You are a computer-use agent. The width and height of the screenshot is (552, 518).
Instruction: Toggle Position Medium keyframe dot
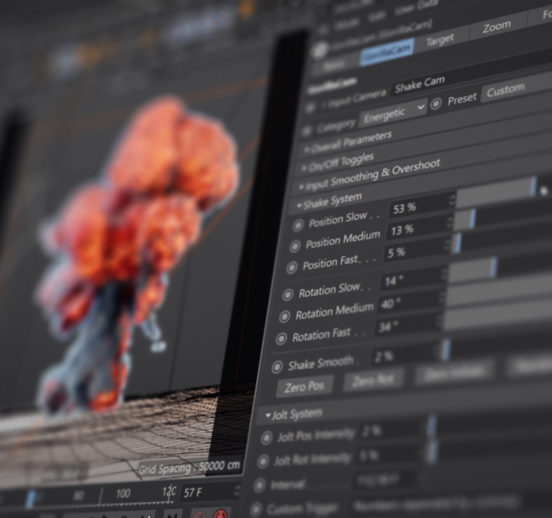pos(295,246)
